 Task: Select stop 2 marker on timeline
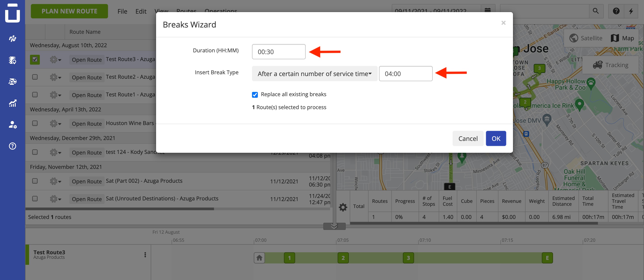coord(343,258)
